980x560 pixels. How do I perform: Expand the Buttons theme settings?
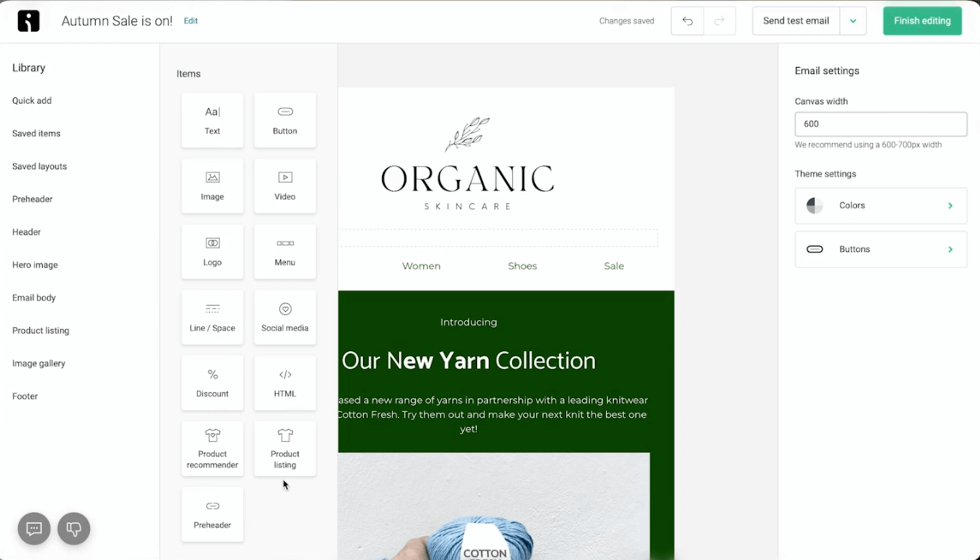click(x=881, y=249)
